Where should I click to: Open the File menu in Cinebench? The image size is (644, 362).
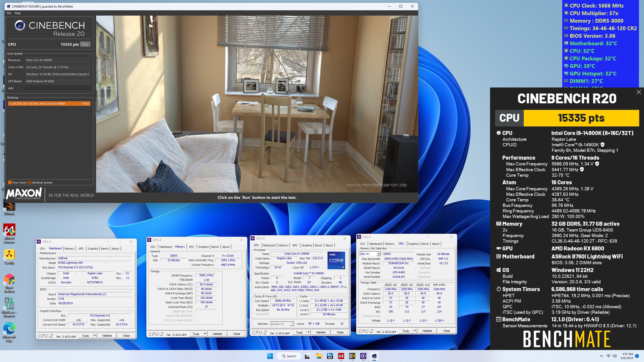click(x=9, y=13)
